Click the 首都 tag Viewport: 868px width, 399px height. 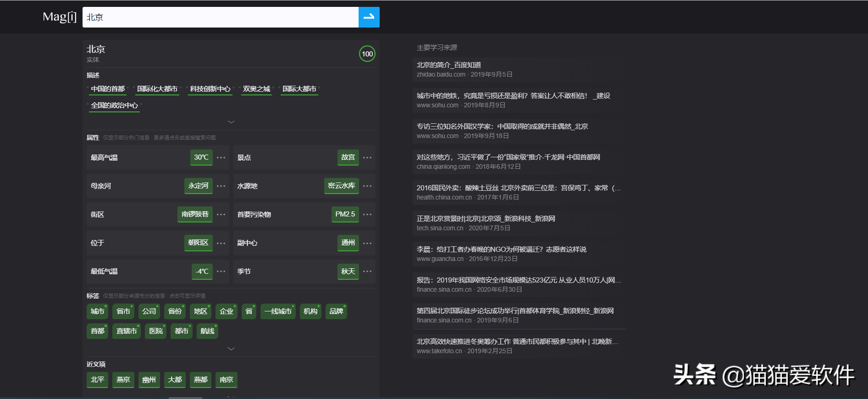(x=97, y=331)
